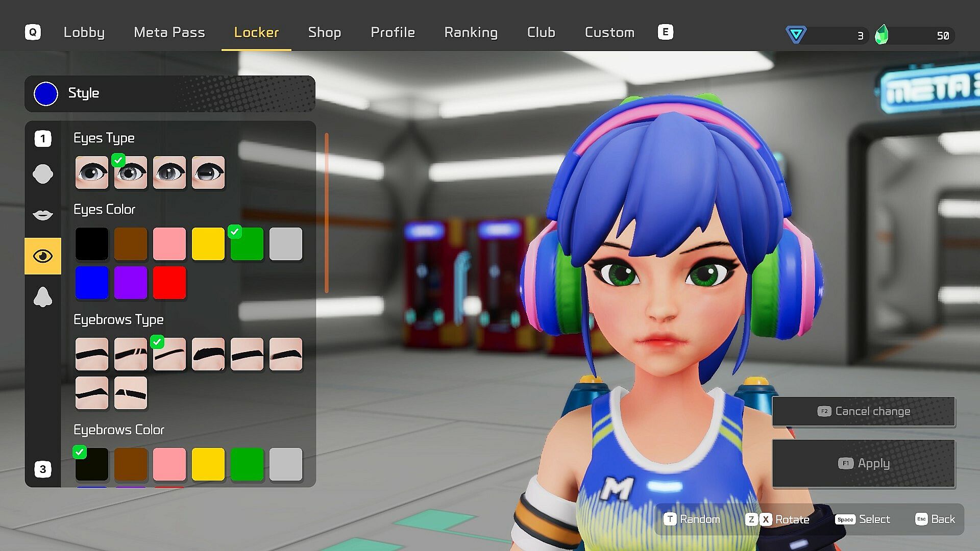
Task: Select the slit eyebrow type thumbnail
Action: pyautogui.click(x=131, y=354)
